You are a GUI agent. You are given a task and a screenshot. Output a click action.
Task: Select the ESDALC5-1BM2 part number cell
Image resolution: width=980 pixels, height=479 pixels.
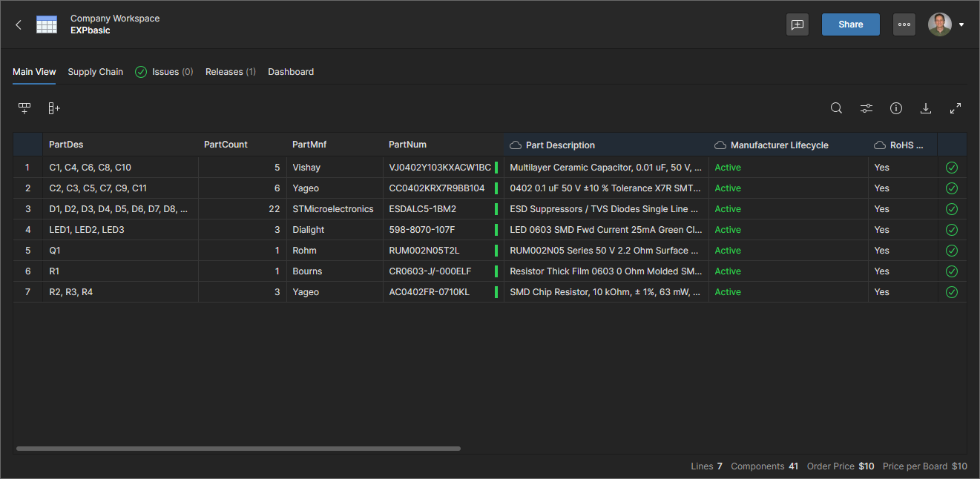click(x=423, y=209)
